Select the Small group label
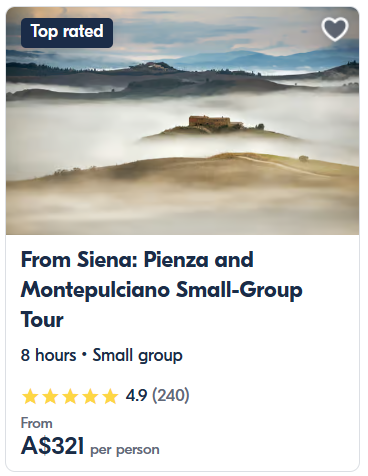The width and height of the screenshot is (368, 476). (x=137, y=356)
